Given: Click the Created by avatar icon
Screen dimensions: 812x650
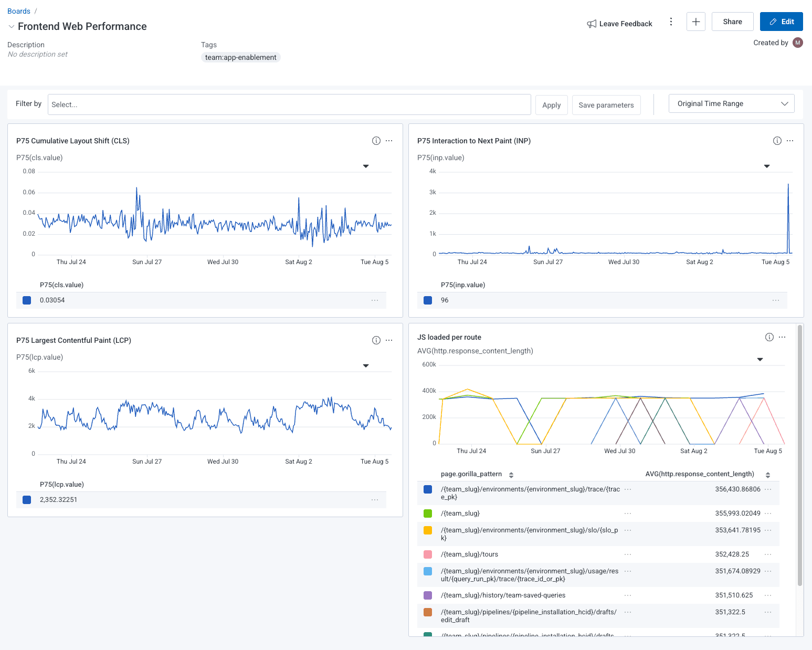Looking at the screenshot, I should pos(797,43).
